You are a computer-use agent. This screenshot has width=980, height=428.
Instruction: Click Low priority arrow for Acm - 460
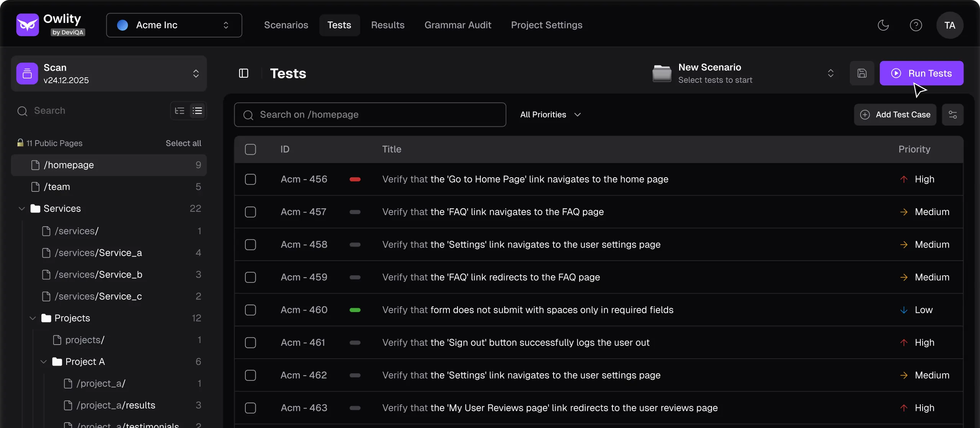904,310
